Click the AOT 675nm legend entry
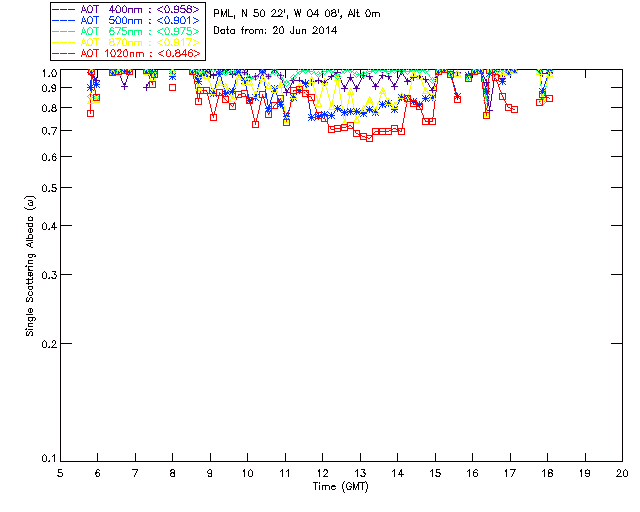The image size is (640, 512). point(126,31)
